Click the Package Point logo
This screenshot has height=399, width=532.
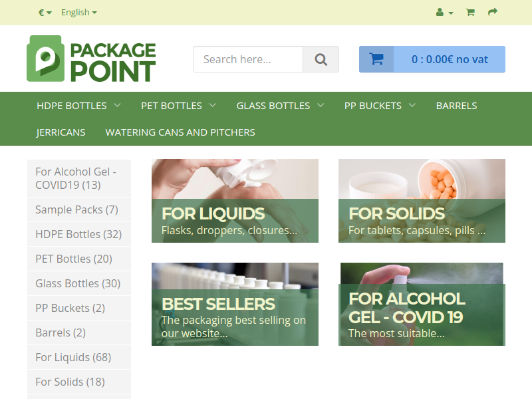[x=91, y=59]
